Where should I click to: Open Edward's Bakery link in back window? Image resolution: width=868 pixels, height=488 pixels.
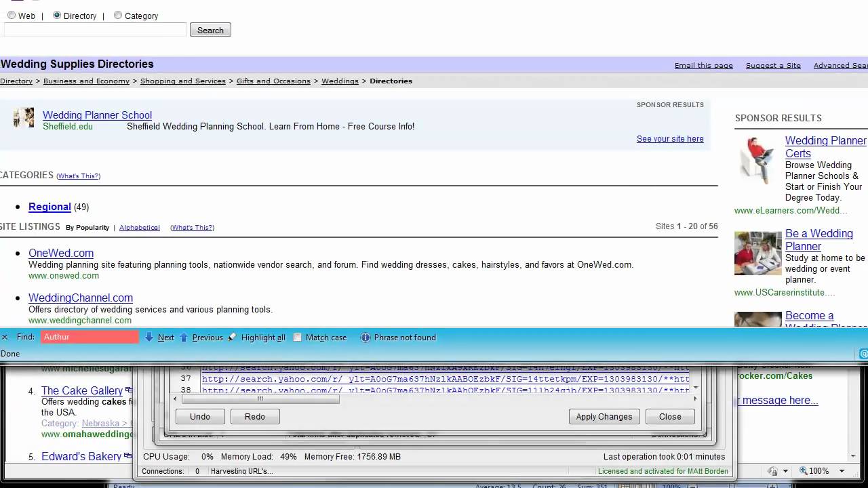[81, 457]
